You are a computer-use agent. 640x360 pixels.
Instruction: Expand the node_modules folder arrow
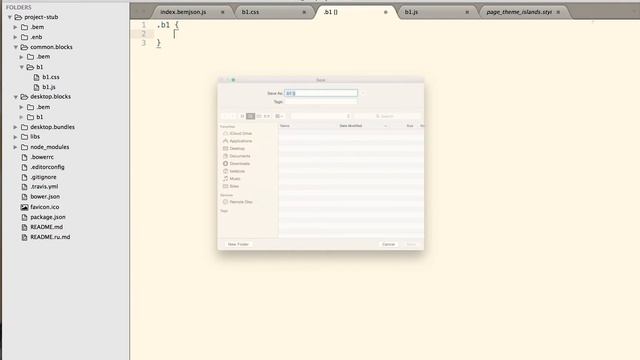[x=16, y=147]
